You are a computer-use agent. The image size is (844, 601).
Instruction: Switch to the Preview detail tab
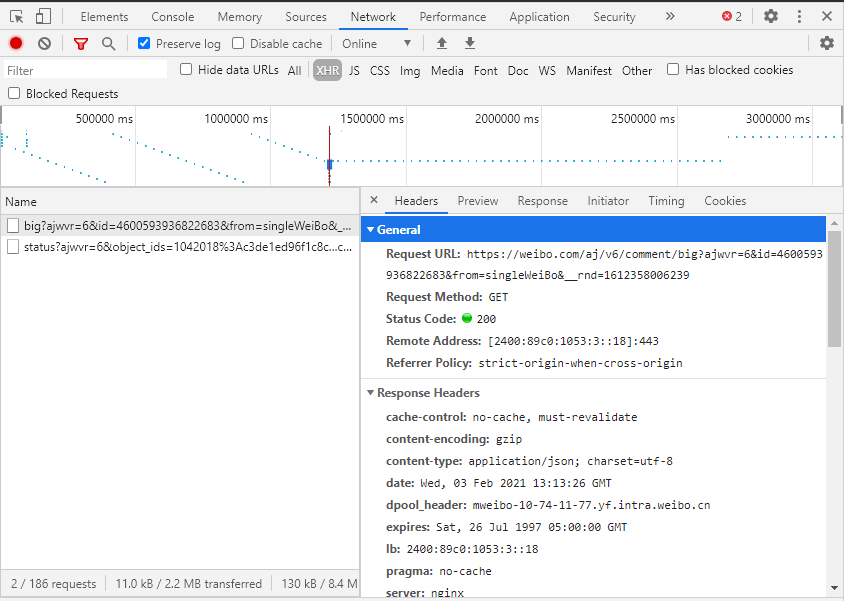tap(478, 201)
